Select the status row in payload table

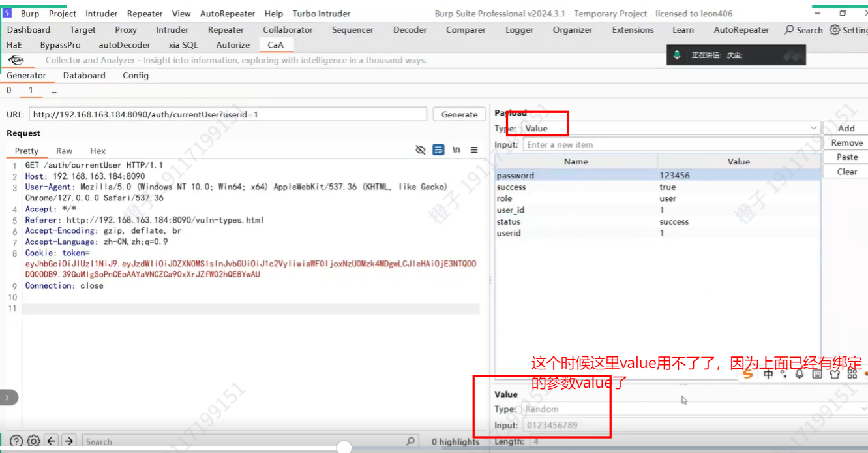pyautogui.click(x=657, y=221)
